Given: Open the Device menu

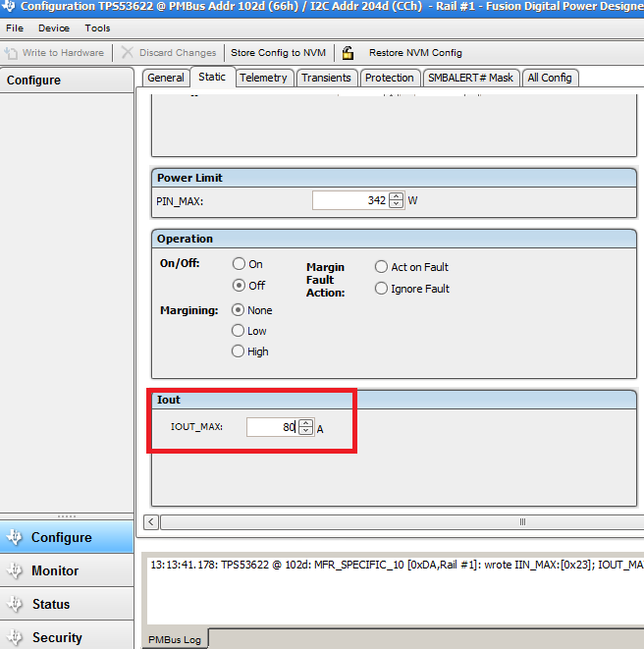Looking at the screenshot, I should coord(54,28).
